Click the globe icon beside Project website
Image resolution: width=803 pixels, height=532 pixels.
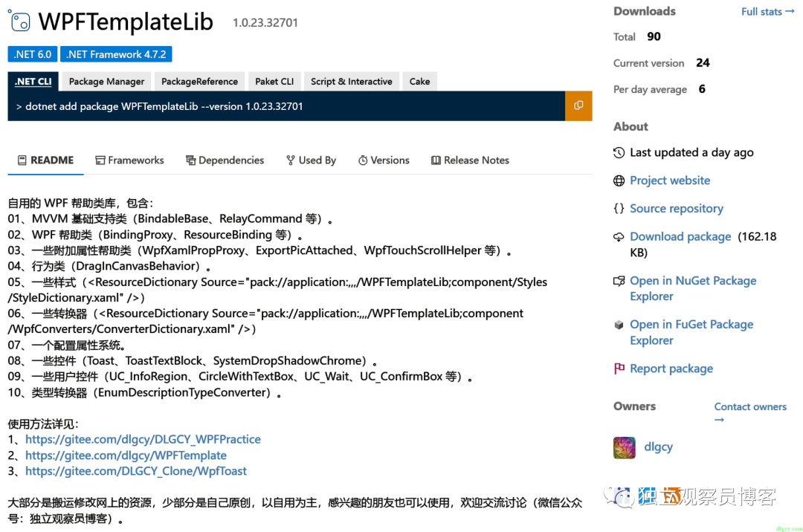pos(619,181)
